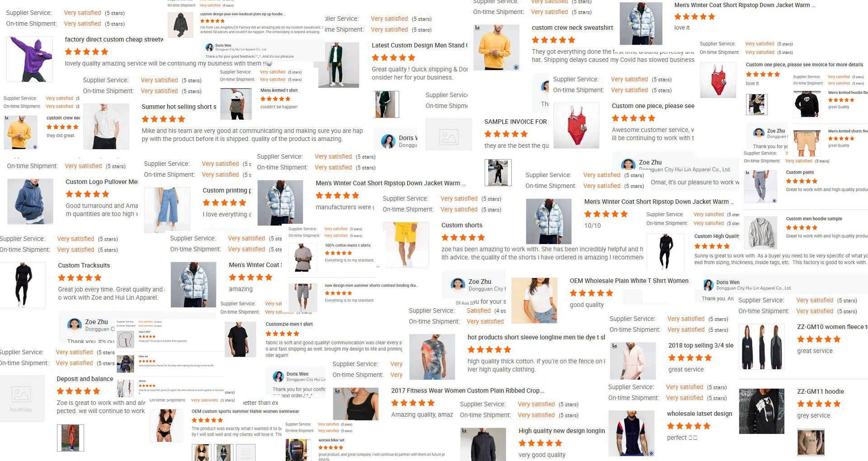868x461 pixels.
Task: Click Doris Wen avatar above 'Thank you for your' reply
Action: coord(278,376)
